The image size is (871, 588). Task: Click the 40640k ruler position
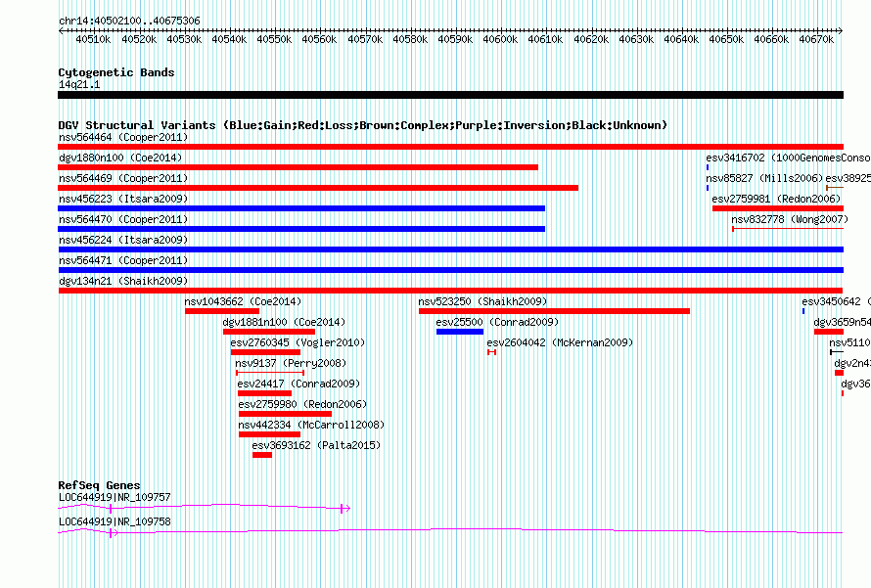point(681,39)
